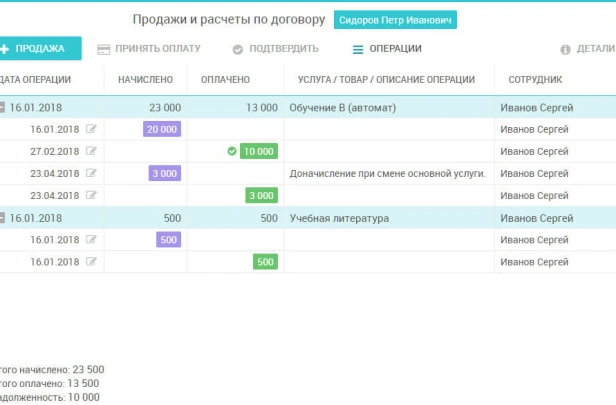
Task: Click edit icon on the 20 000 accrual row
Action: 92,129
